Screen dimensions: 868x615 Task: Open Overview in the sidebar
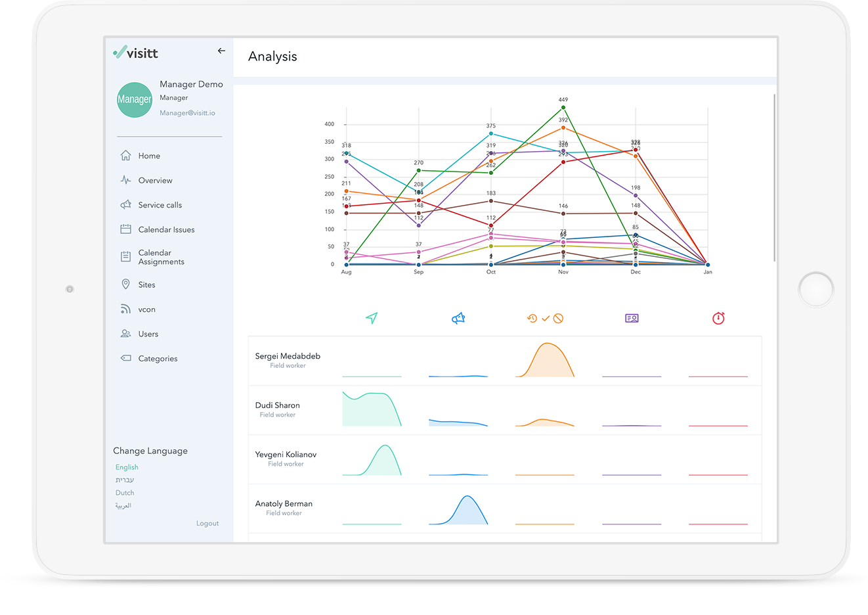[x=155, y=180]
